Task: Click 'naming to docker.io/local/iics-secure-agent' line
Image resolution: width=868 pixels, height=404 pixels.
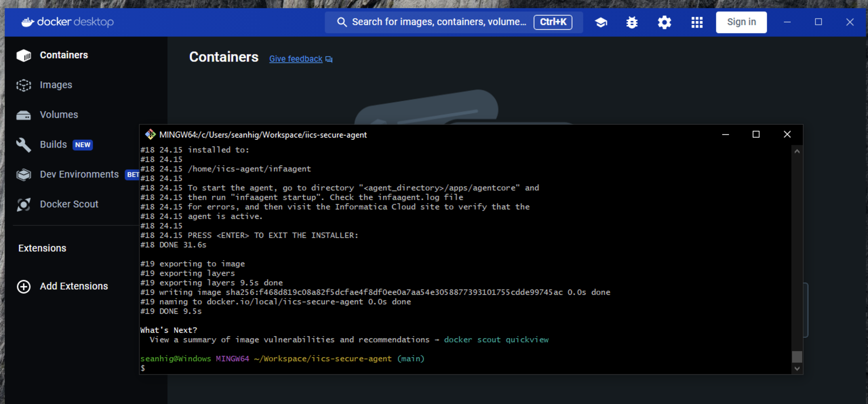Action: pos(275,302)
